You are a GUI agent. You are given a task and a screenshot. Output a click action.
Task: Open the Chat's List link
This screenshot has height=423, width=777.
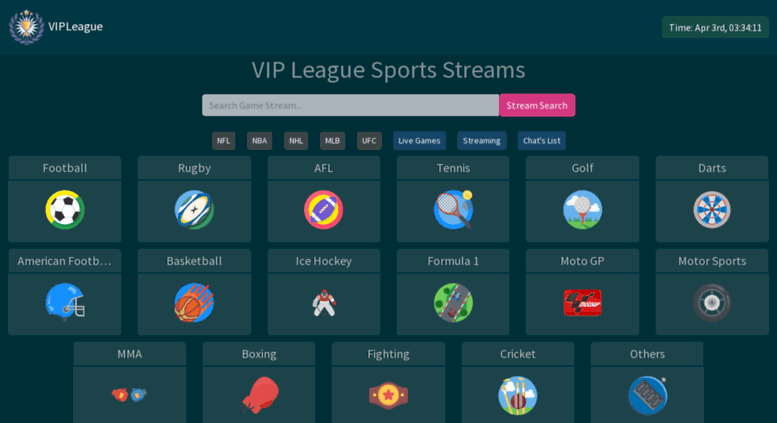pyautogui.click(x=542, y=141)
